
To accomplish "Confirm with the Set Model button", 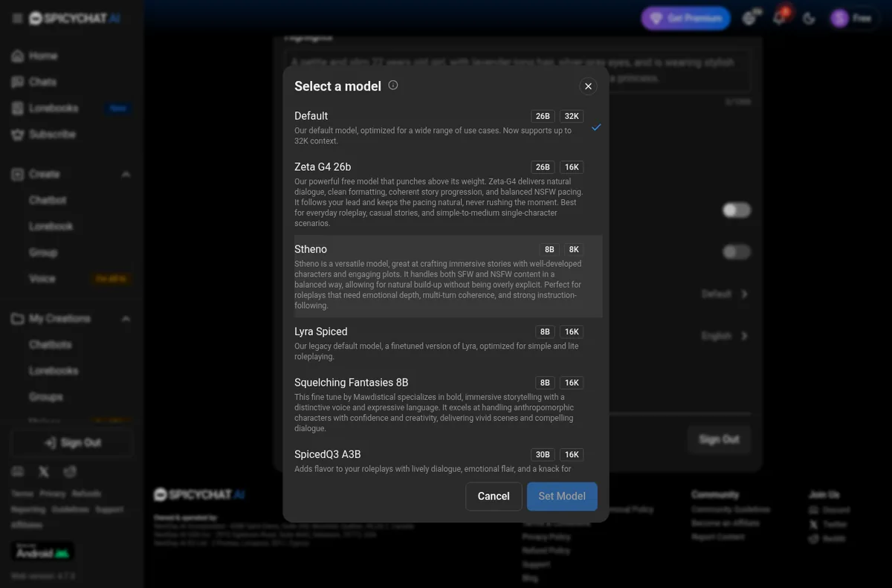I will click(x=562, y=497).
